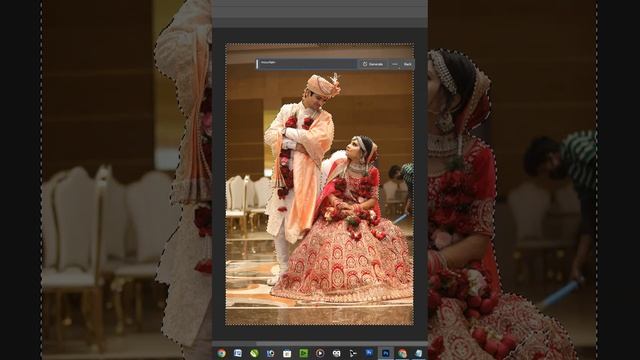Open the second Chrome icon in taskbar
Screen dimensions: 640x360
(x=402, y=353)
